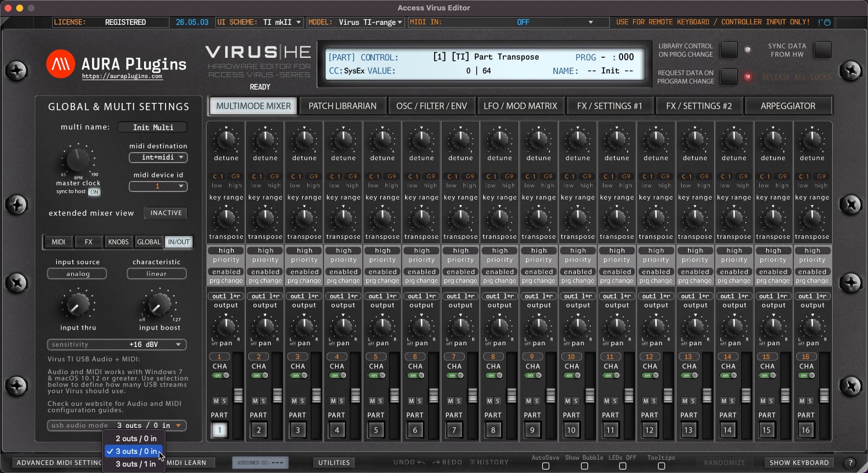Enable the Tooltips checkbox

(661, 465)
